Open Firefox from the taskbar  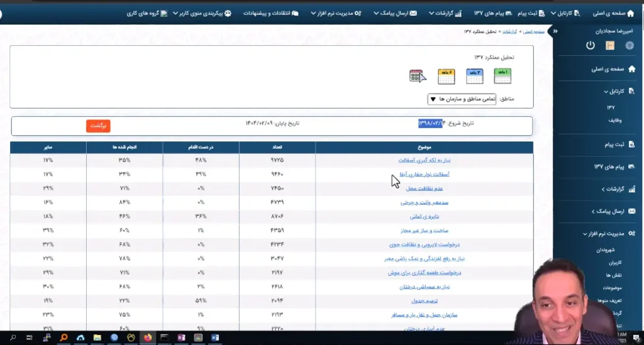[x=148, y=337]
